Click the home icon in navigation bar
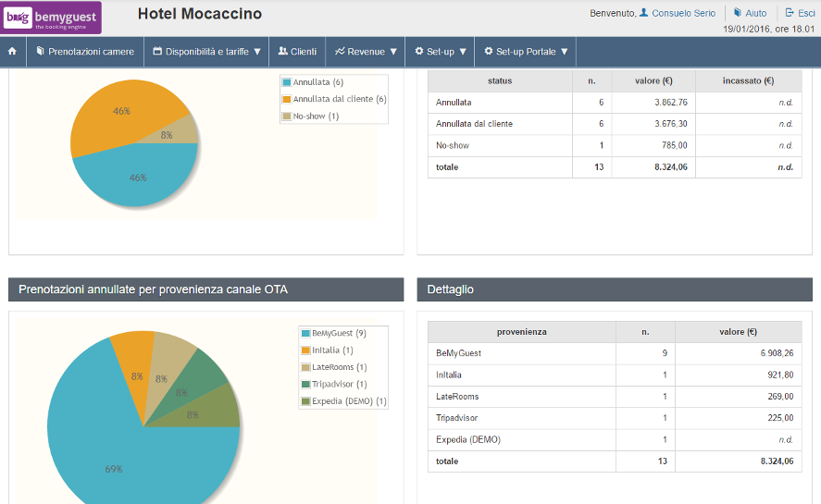 (13, 52)
